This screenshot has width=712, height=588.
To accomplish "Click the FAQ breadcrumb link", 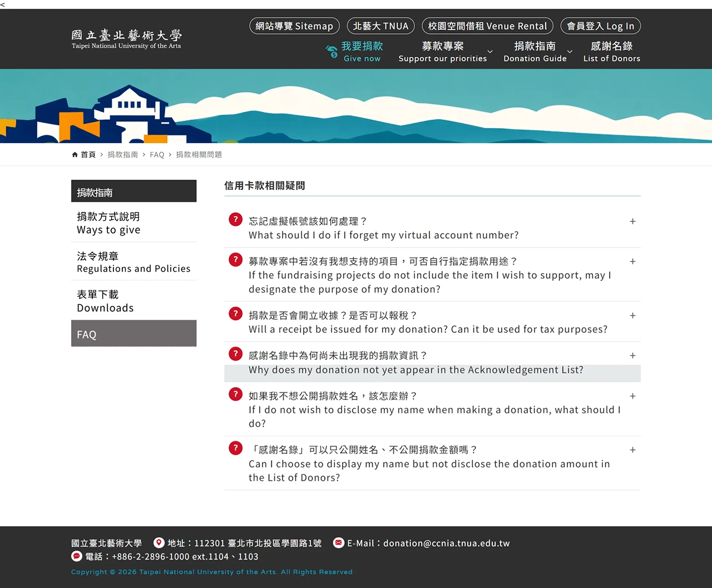I will coord(157,155).
